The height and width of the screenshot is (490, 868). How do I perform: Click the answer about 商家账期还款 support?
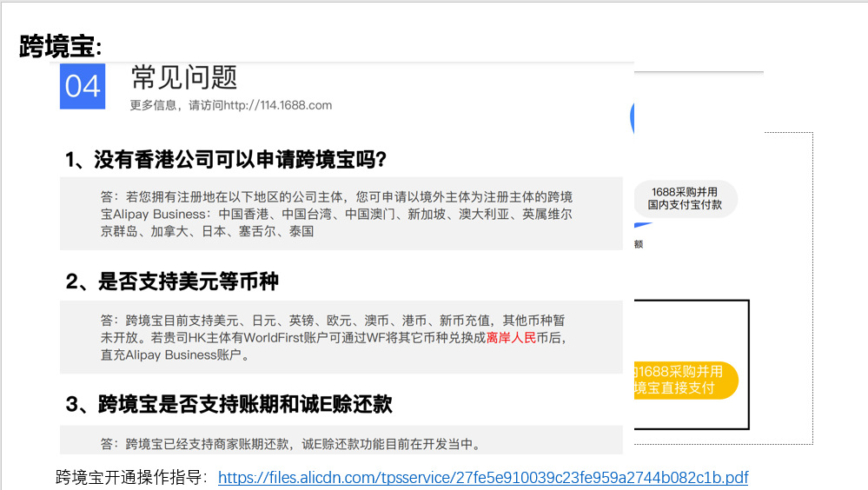[x=291, y=444]
